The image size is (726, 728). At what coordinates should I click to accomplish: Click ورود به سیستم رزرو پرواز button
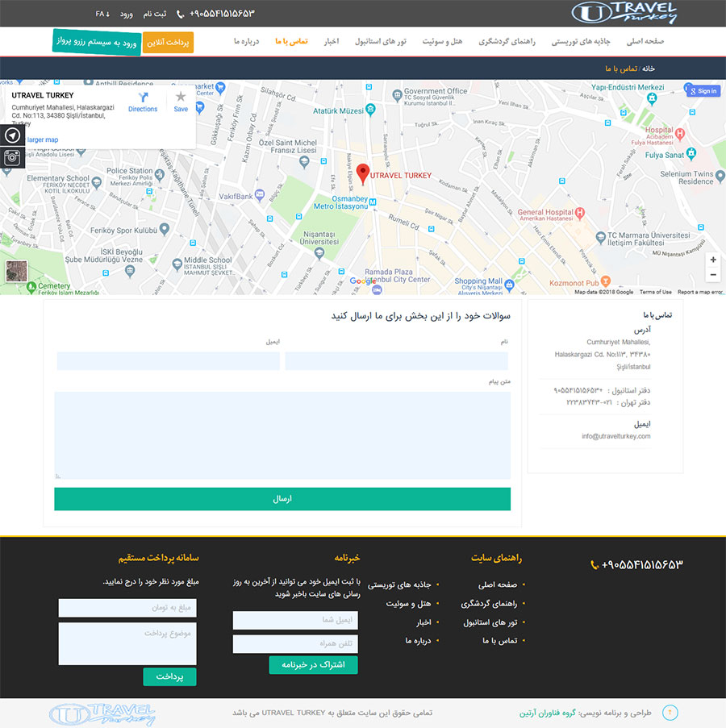point(97,42)
